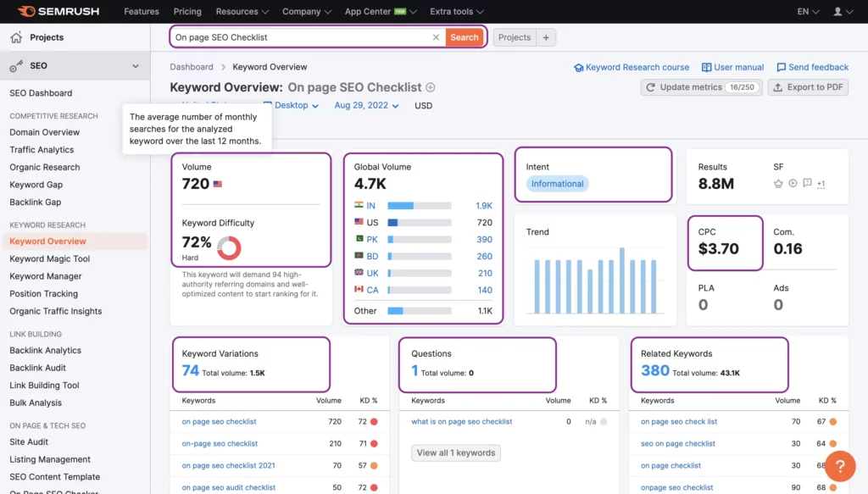Show additional SERP features +1
The image size is (868, 494).
821,184
